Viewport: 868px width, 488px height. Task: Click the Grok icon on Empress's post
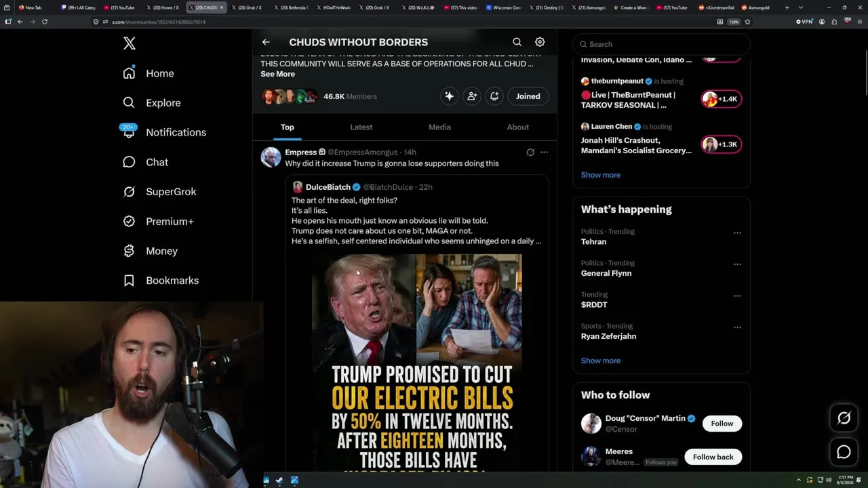[530, 152]
